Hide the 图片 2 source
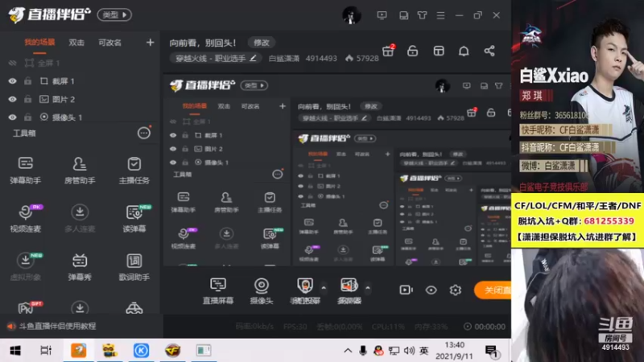This screenshot has height=362, width=644. coord(12,99)
